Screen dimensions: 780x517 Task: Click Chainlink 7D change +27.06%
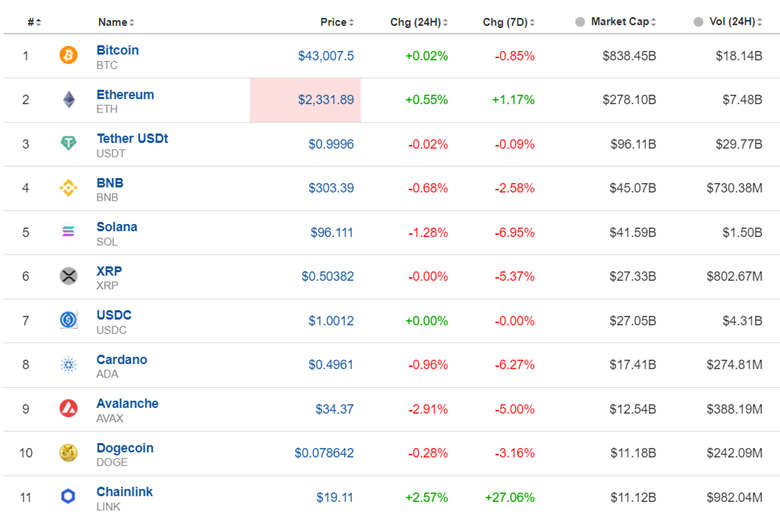pos(510,497)
